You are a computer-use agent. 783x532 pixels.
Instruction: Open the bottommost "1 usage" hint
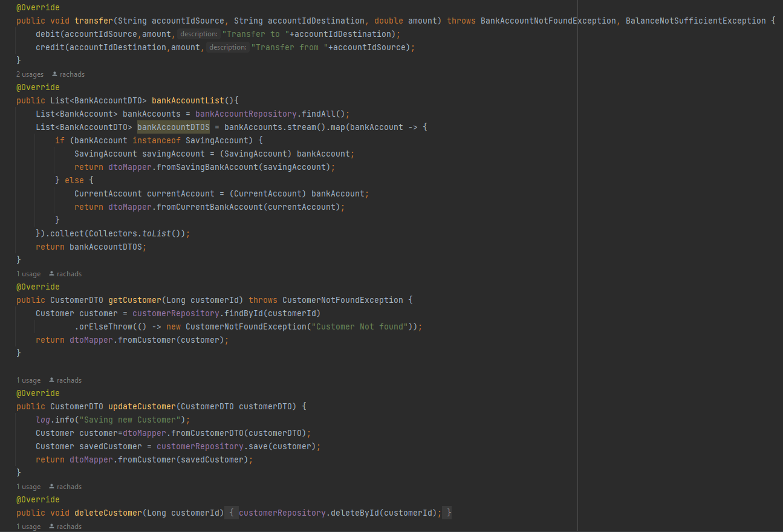pyautogui.click(x=28, y=526)
